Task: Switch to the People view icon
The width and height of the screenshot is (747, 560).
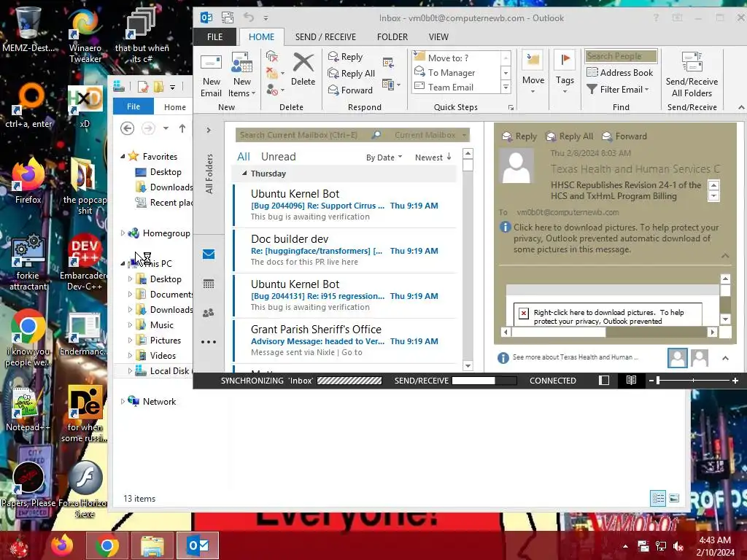Action: (208, 313)
